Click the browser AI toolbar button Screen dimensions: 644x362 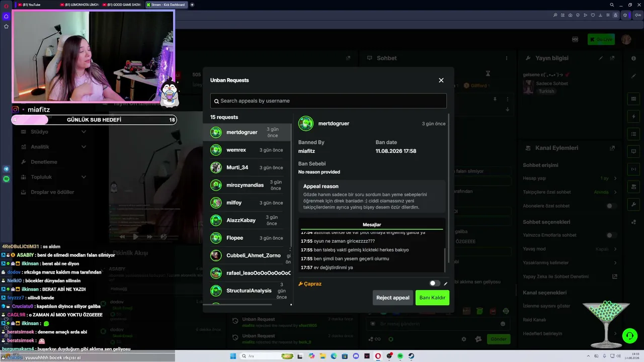pos(637,15)
